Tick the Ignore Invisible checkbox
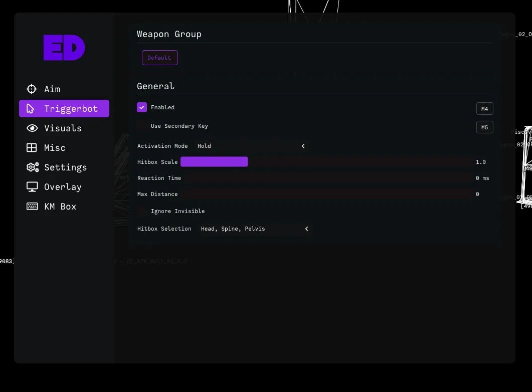Viewport: 532px width, 392px height. point(142,211)
